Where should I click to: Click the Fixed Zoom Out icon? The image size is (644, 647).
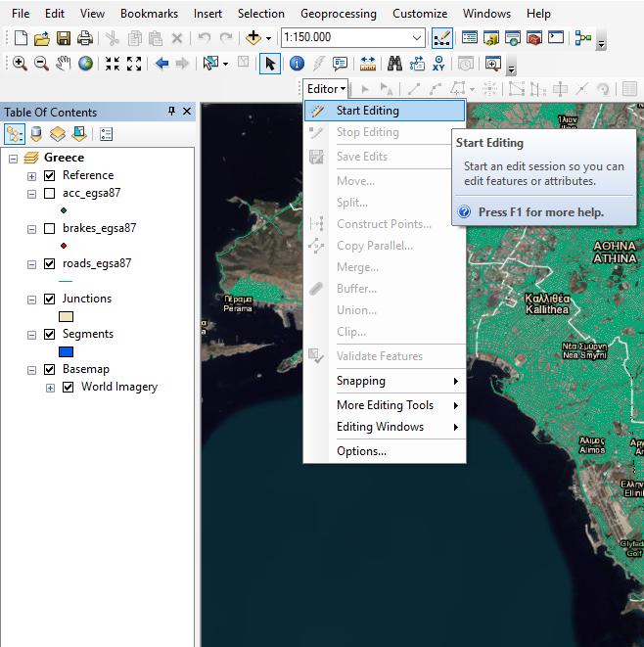coord(134,64)
